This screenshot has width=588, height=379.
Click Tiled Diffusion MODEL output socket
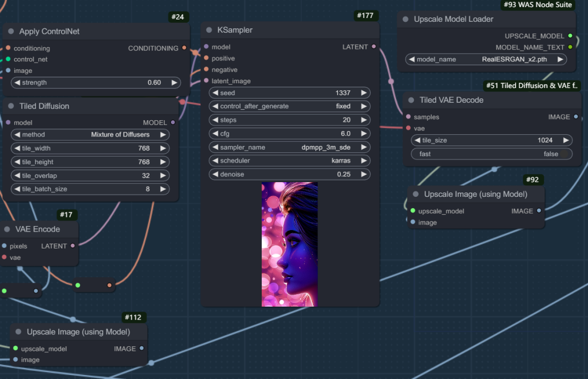click(173, 122)
